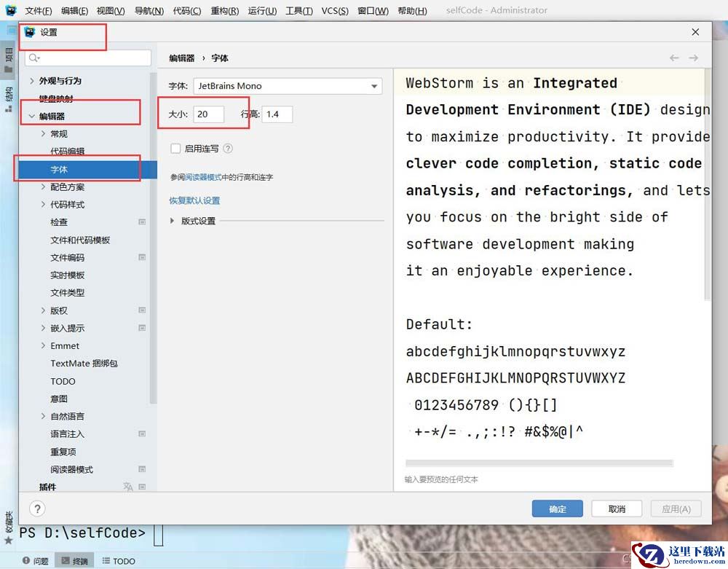Expand the 配色方案 node
Image resolution: width=728 pixels, height=569 pixels.
(x=43, y=187)
